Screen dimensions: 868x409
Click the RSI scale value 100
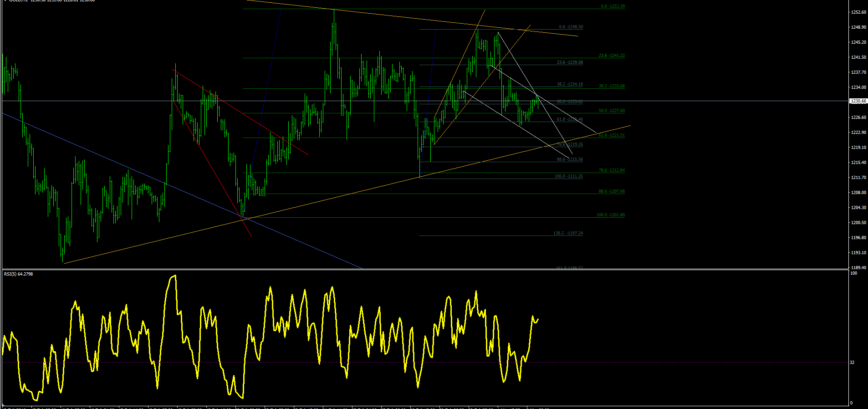point(853,273)
